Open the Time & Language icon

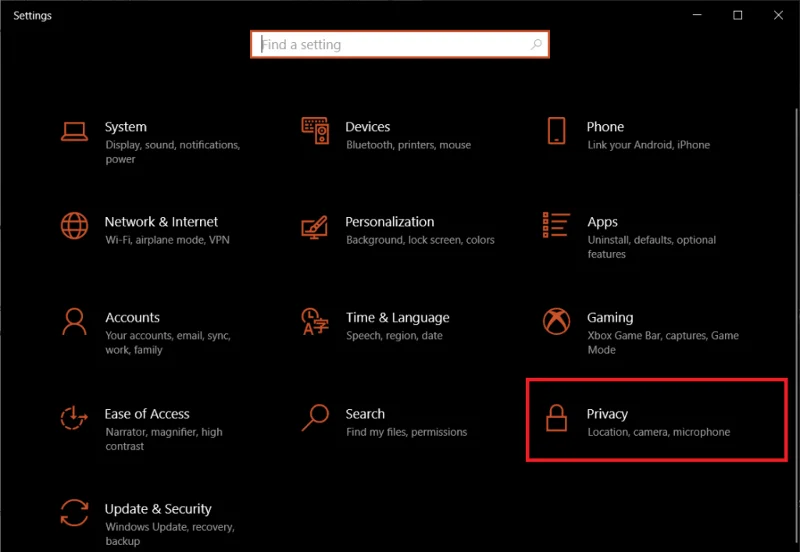315,321
